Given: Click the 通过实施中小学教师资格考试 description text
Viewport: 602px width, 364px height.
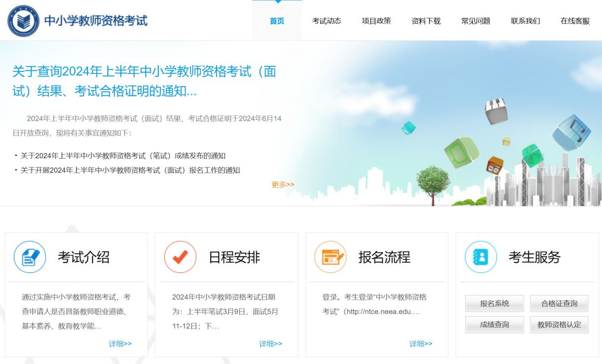Looking at the screenshot, I should click(x=76, y=311).
